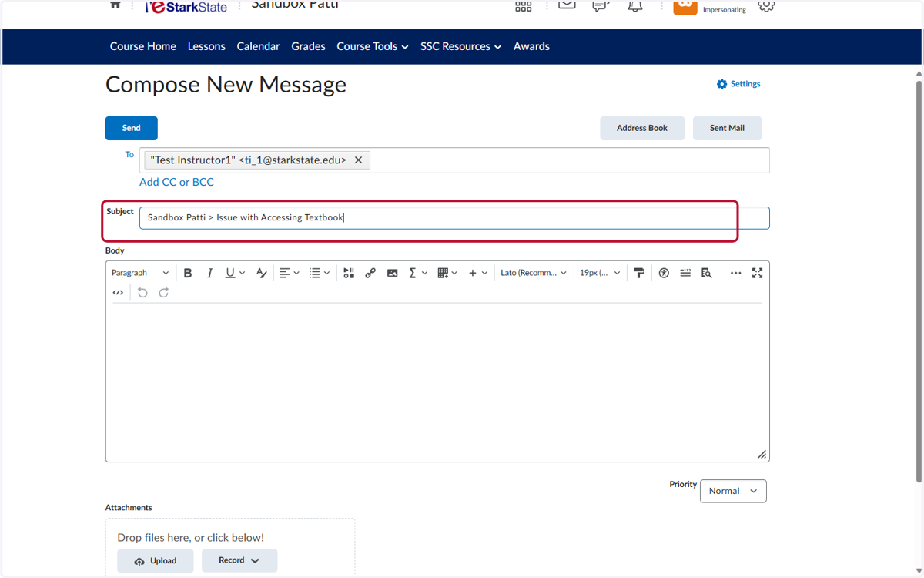The height and width of the screenshot is (578, 924).
Task: Click the Insert Stuff icon
Action: point(349,273)
